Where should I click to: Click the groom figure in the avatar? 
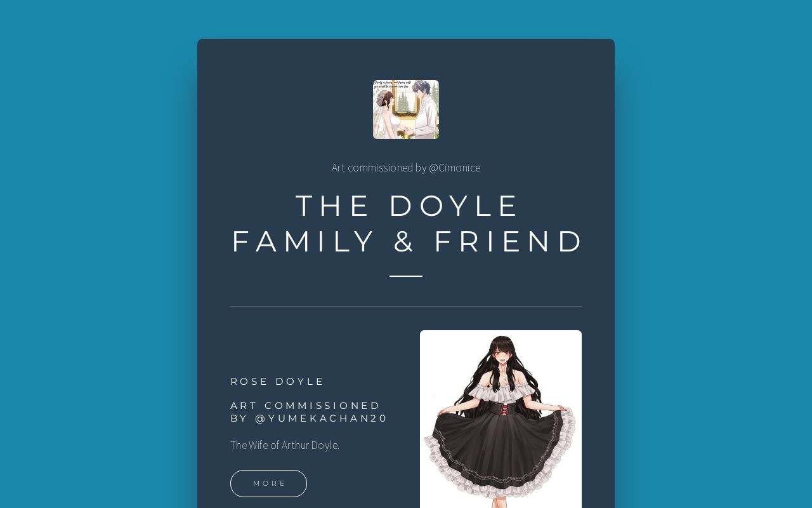424,109
